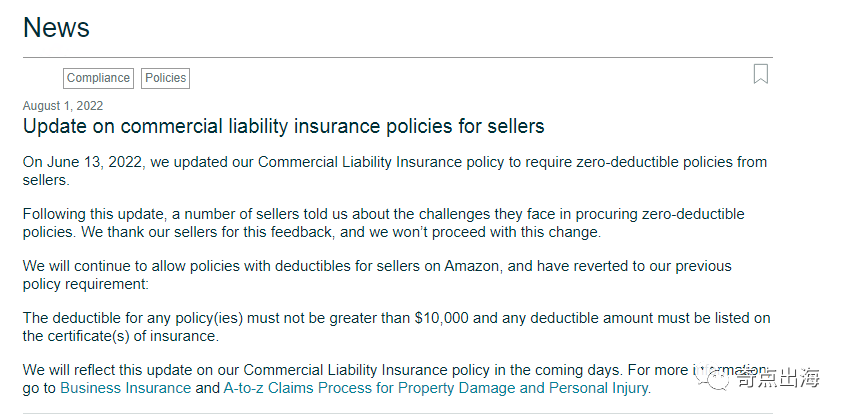This screenshot has width=847, height=415.
Task: Open the Business Insurance link
Action: tap(125, 388)
